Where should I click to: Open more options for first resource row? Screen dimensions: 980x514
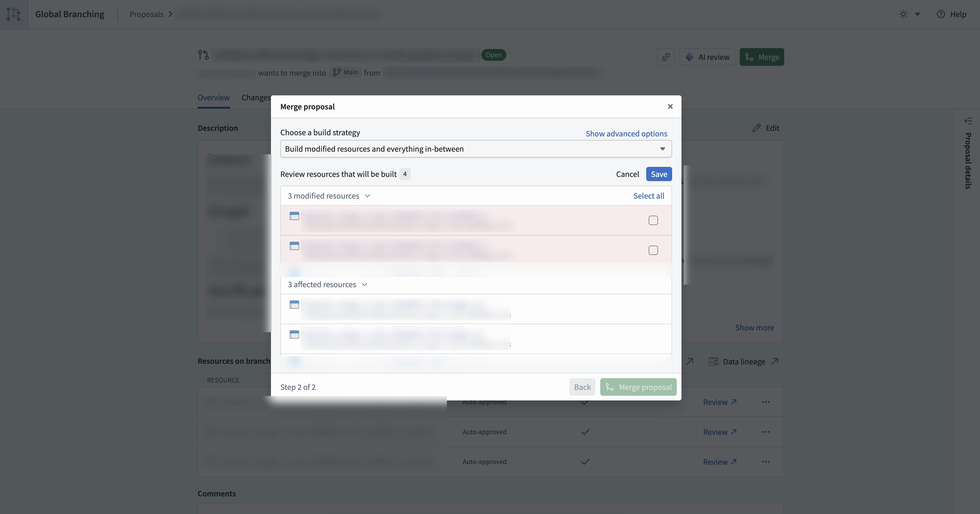tap(766, 402)
